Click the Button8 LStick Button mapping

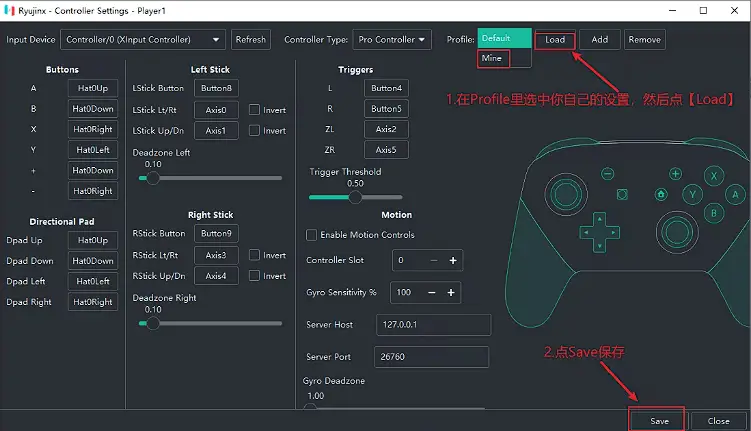(216, 90)
